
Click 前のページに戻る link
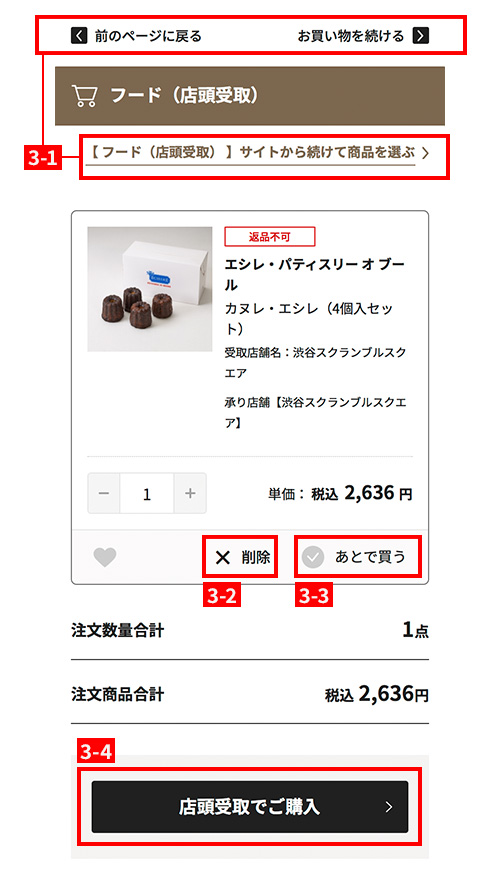coord(148,36)
